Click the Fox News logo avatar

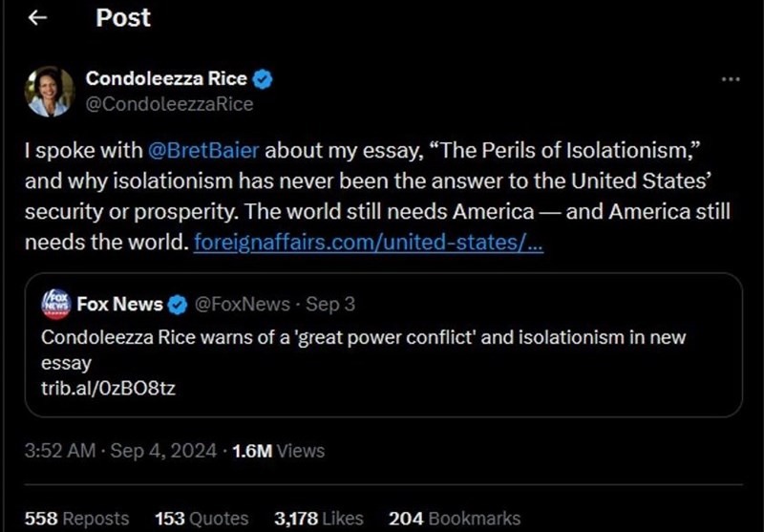pyautogui.click(x=57, y=304)
